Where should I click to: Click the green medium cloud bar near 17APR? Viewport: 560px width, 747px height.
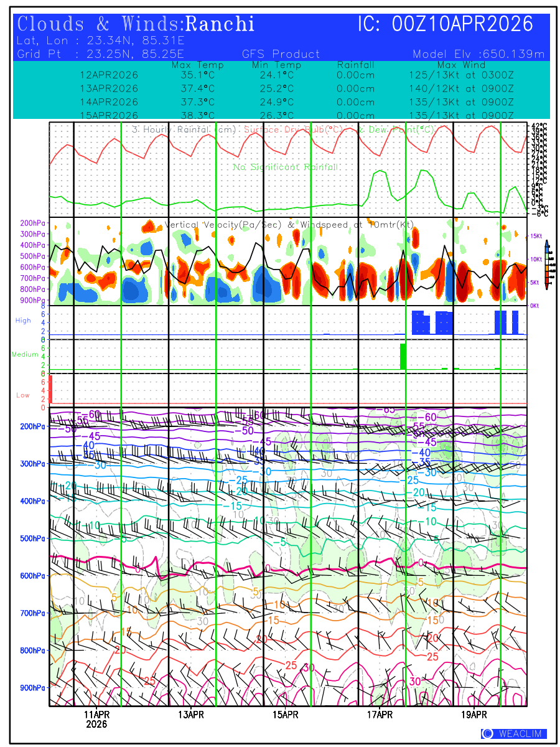(403, 356)
